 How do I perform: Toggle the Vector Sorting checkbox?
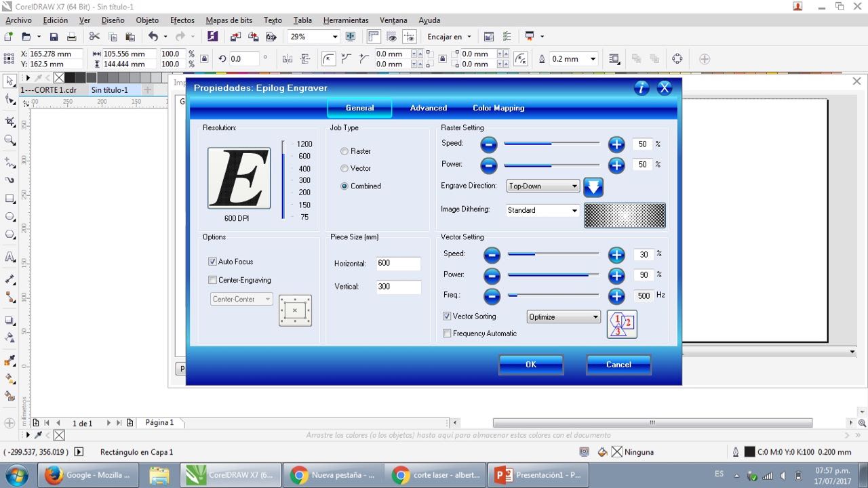point(447,317)
